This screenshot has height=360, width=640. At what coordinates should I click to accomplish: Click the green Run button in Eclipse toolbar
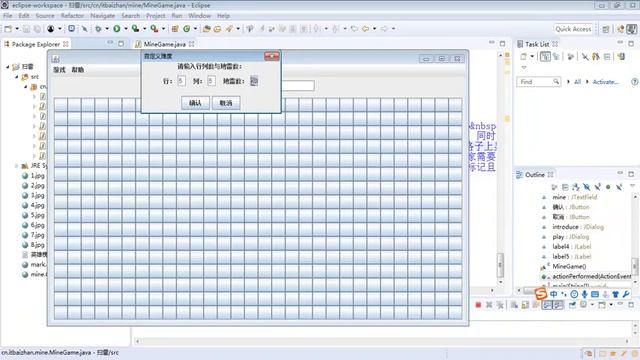[x=117, y=29]
